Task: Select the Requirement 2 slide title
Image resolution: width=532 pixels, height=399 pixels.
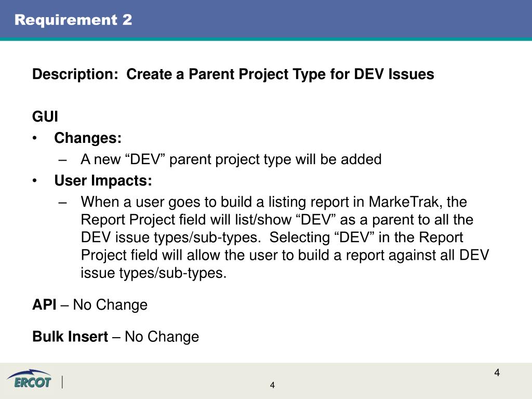Action: coord(73,20)
